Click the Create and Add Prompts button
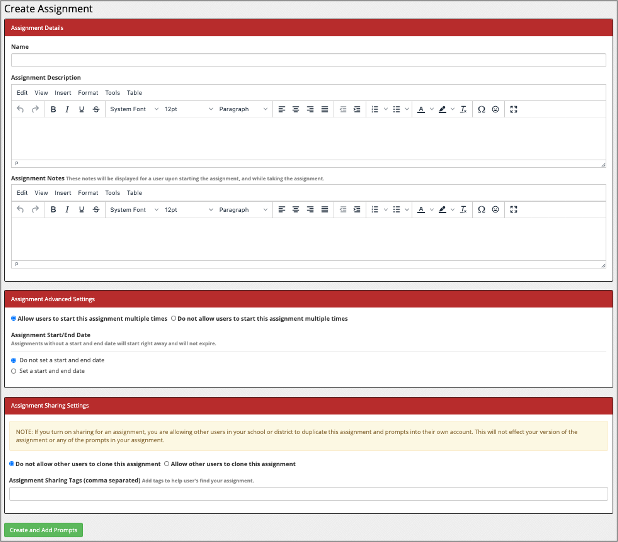The height and width of the screenshot is (542, 618). [44, 530]
